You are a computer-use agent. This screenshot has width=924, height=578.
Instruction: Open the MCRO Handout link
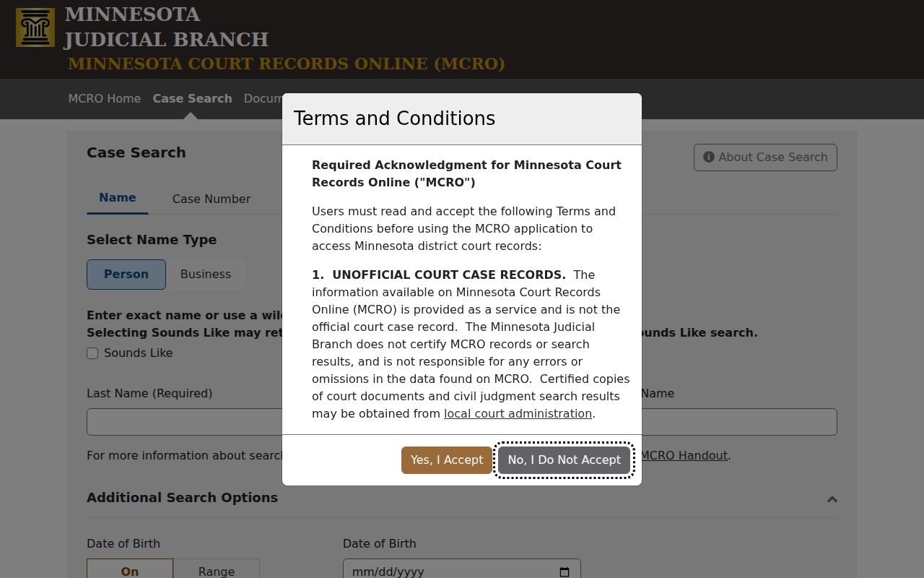point(684,456)
